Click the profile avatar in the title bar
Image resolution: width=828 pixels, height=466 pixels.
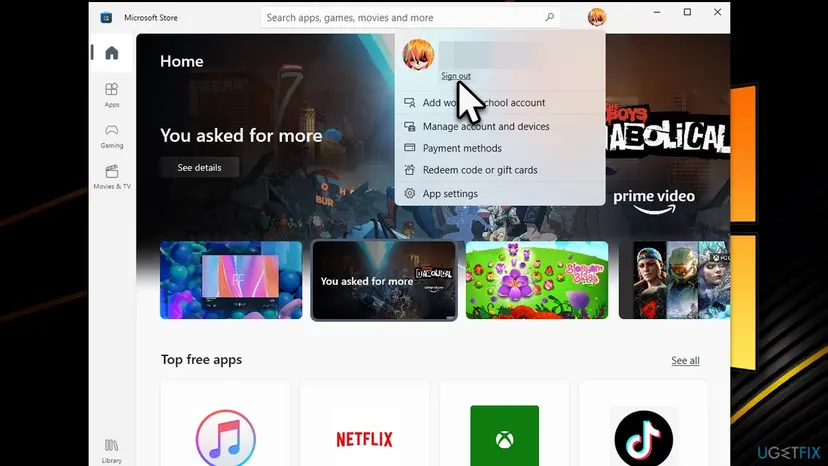pyautogui.click(x=597, y=17)
